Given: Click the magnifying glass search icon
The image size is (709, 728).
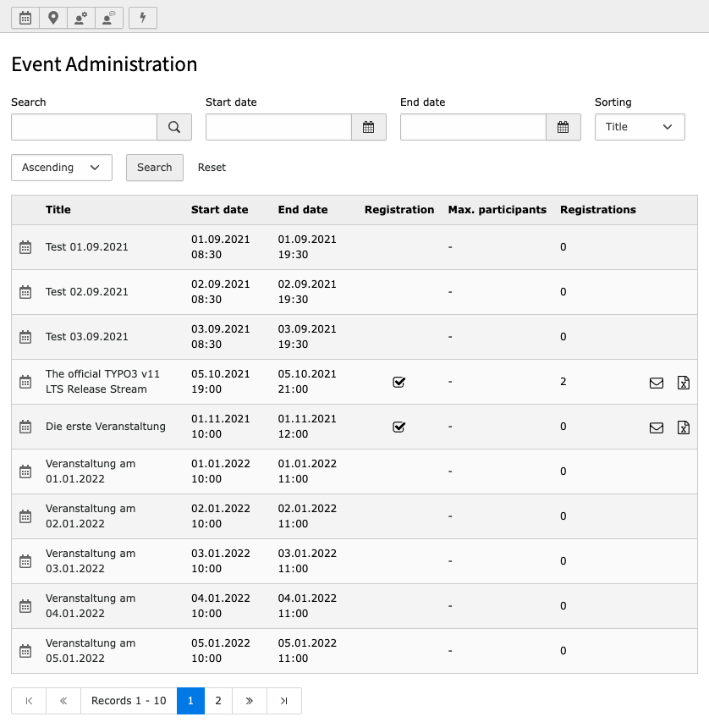Looking at the screenshot, I should point(173,126).
